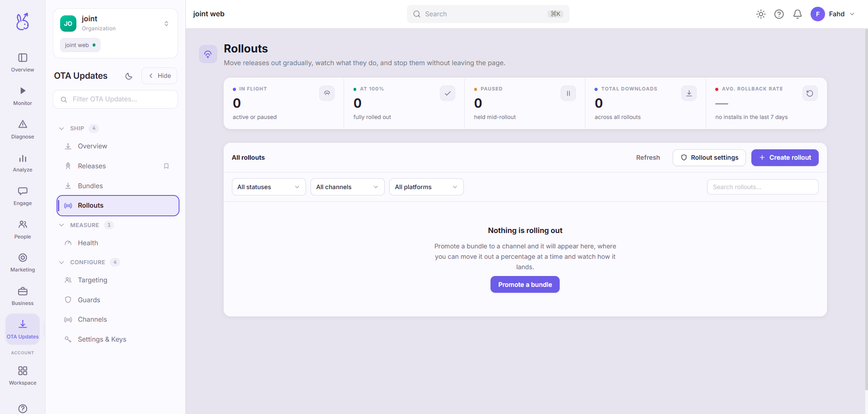The image size is (868, 414).
Task: Open the Fahd user menu
Action: [x=833, y=14]
